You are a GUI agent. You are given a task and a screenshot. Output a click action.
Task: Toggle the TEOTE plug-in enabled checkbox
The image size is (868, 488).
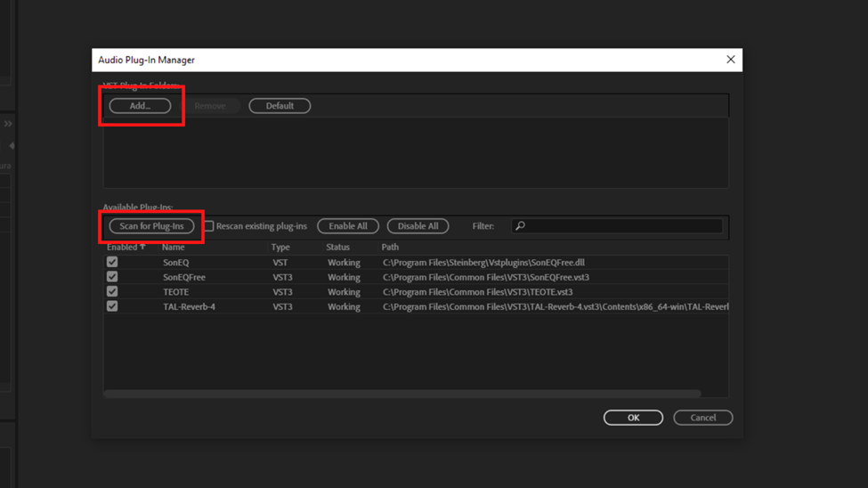[x=112, y=291]
